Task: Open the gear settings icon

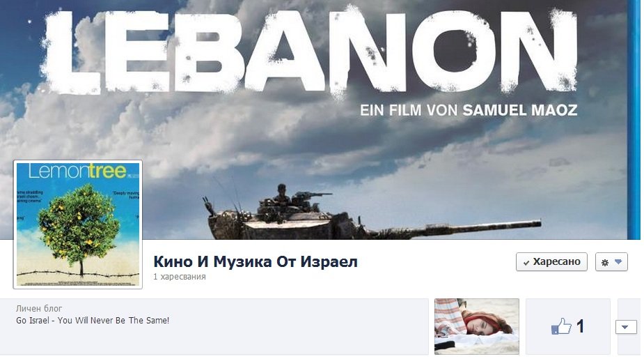Action: [x=604, y=263]
